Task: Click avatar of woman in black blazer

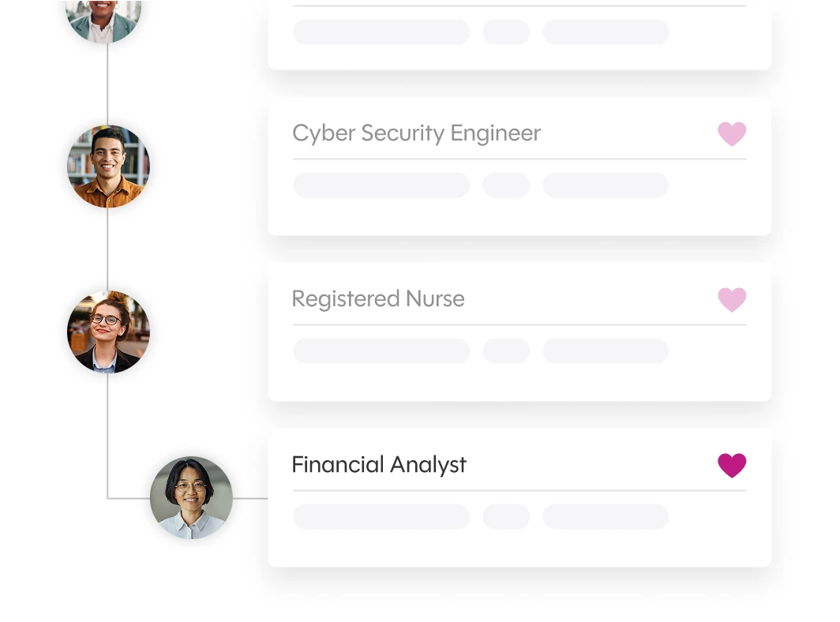Action: click(x=108, y=332)
